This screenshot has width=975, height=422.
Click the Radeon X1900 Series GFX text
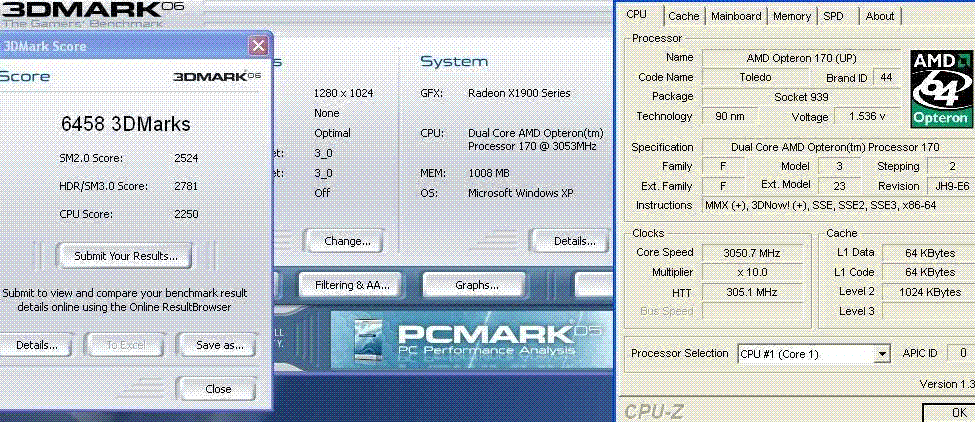[519, 93]
